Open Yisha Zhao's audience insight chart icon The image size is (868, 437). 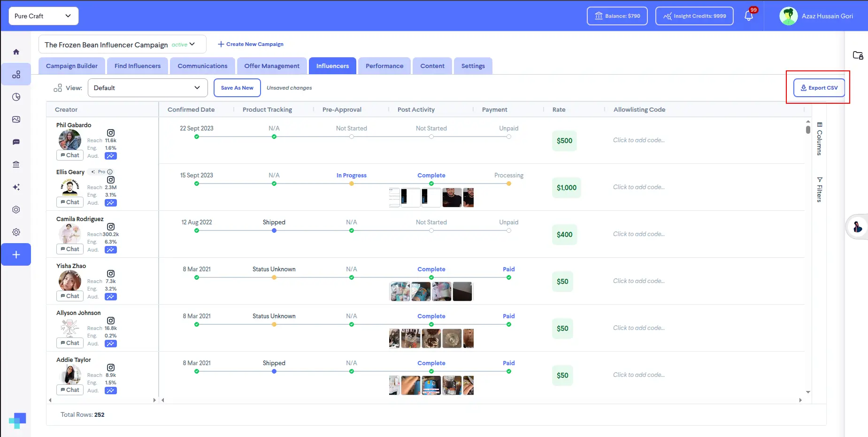[111, 297]
